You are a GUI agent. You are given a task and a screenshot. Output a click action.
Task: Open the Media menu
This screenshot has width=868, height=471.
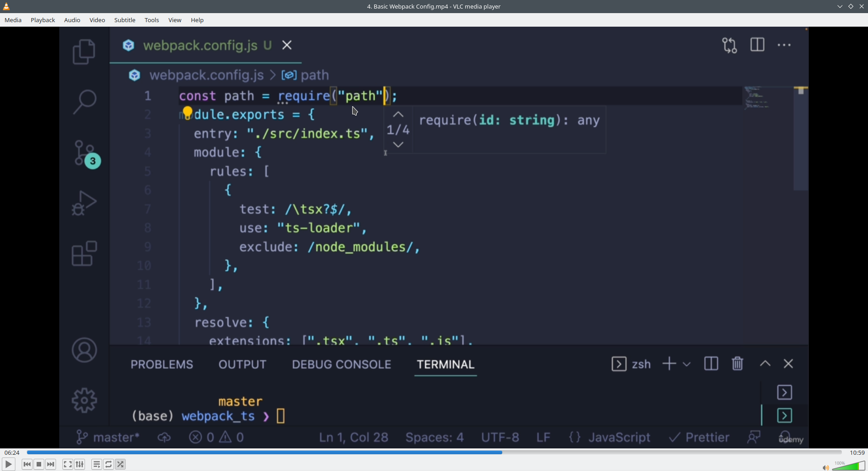click(x=13, y=20)
